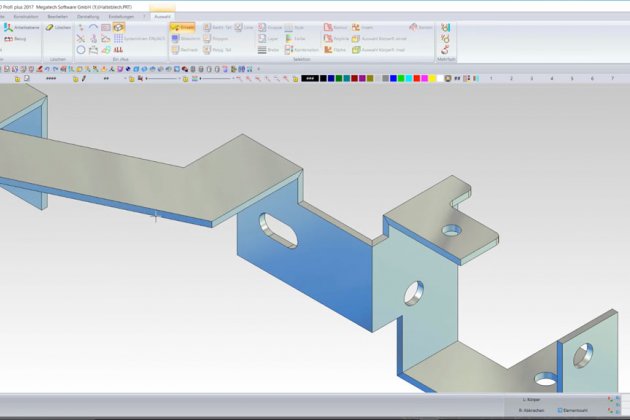Open the Auswahl ribbon tab
The image size is (630, 420).
[x=163, y=16]
